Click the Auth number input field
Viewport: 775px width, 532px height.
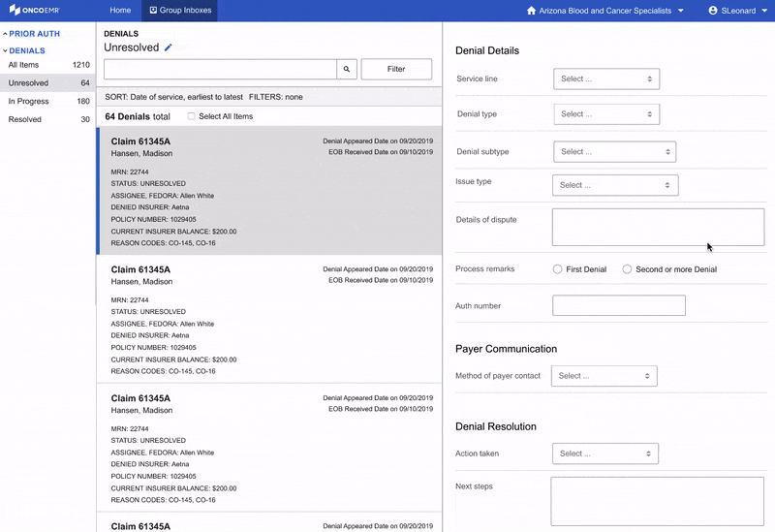pyautogui.click(x=619, y=305)
